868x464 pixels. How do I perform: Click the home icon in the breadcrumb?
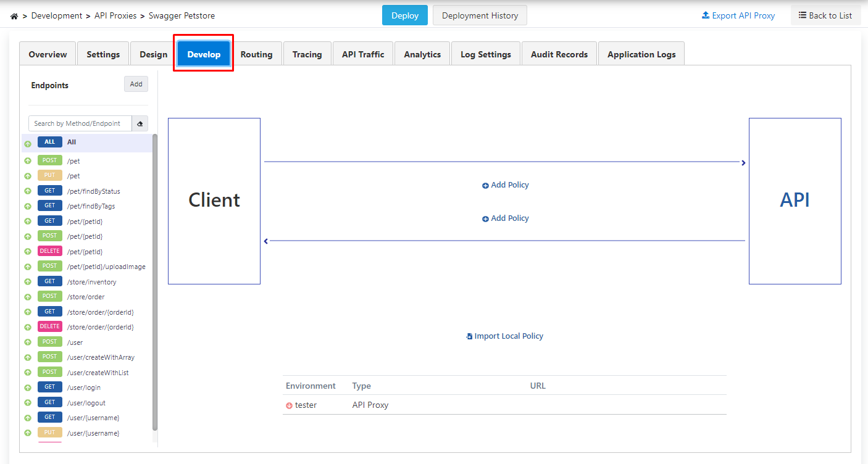(x=14, y=16)
